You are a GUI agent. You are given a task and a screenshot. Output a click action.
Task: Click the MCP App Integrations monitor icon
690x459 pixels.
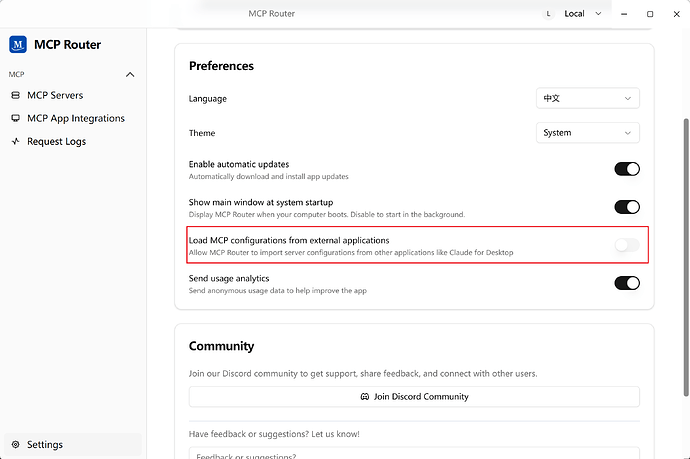click(x=15, y=118)
